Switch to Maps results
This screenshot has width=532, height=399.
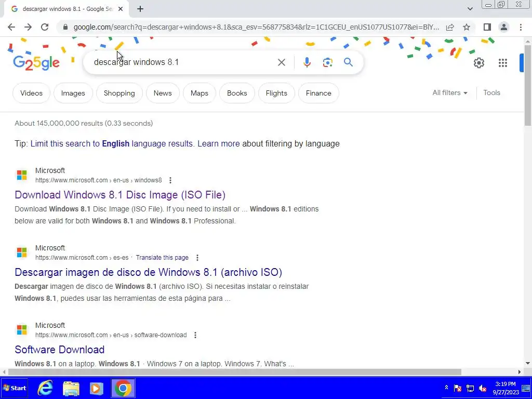[199, 93]
